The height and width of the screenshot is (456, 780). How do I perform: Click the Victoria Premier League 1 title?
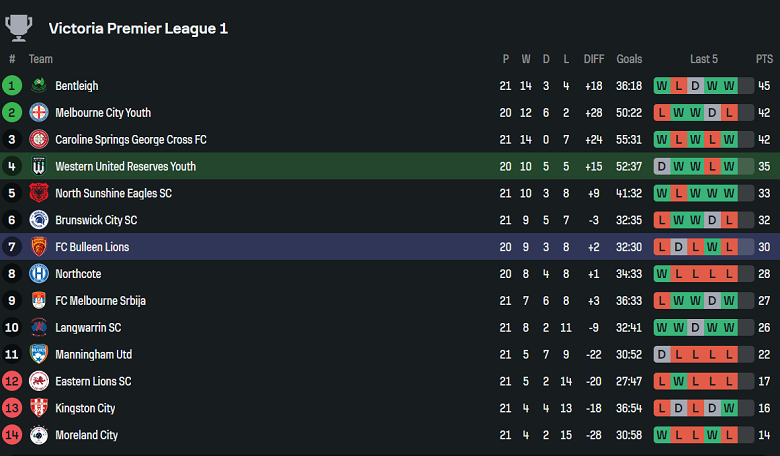pyautogui.click(x=138, y=28)
